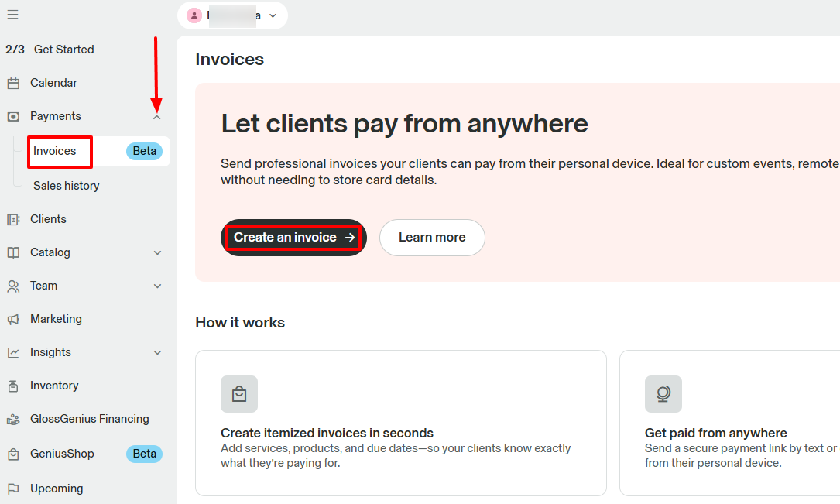Viewport: 840px width, 504px height.
Task: Expand the Team menu
Action: tap(156, 286)
